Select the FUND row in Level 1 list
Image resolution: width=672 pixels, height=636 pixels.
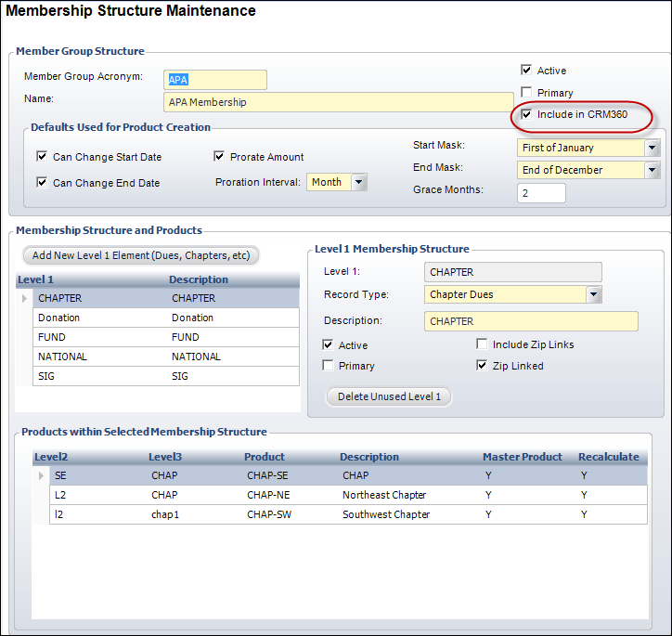(166, 337)
